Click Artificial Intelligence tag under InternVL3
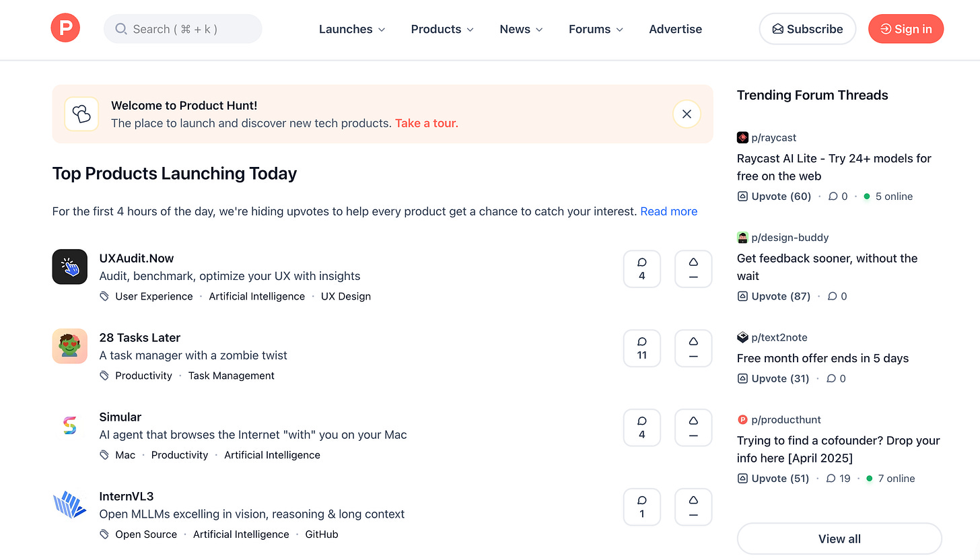 click(241, 534)
